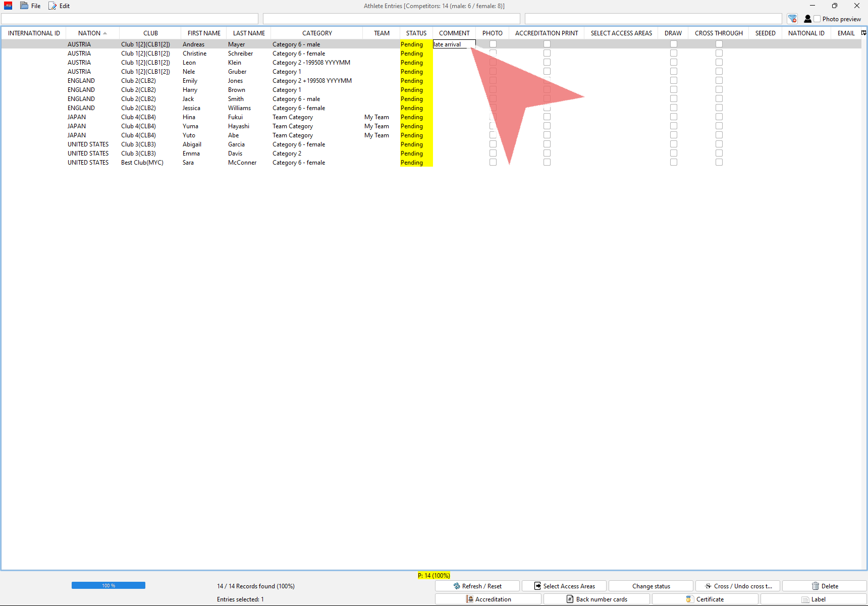Click the Back number cards button

pos(596,599)
